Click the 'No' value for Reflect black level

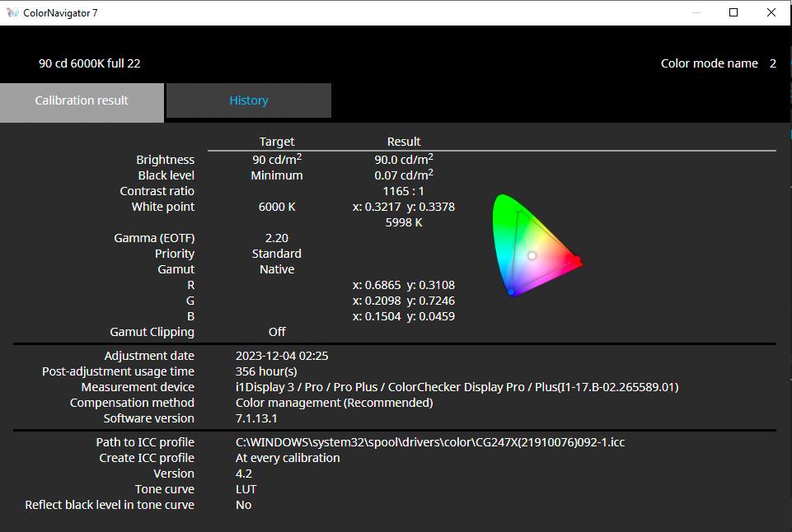coord(243,505)
